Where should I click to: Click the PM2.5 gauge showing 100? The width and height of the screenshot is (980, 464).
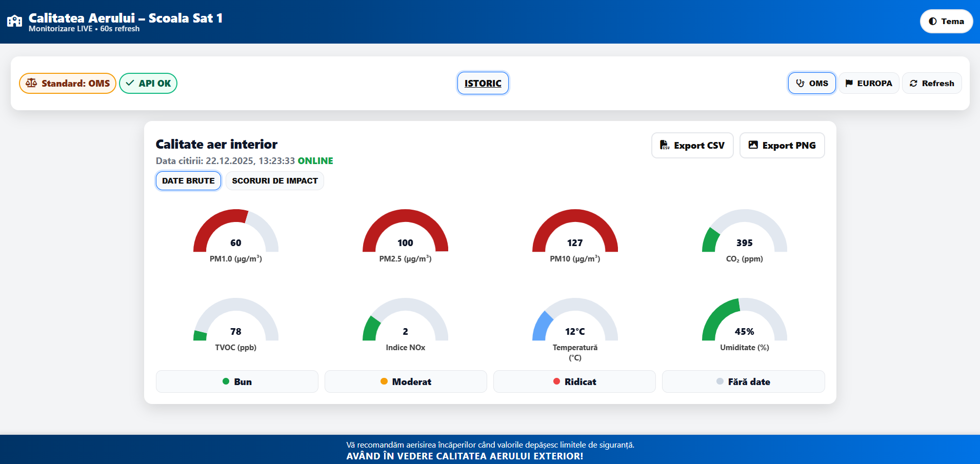point(405,233)
